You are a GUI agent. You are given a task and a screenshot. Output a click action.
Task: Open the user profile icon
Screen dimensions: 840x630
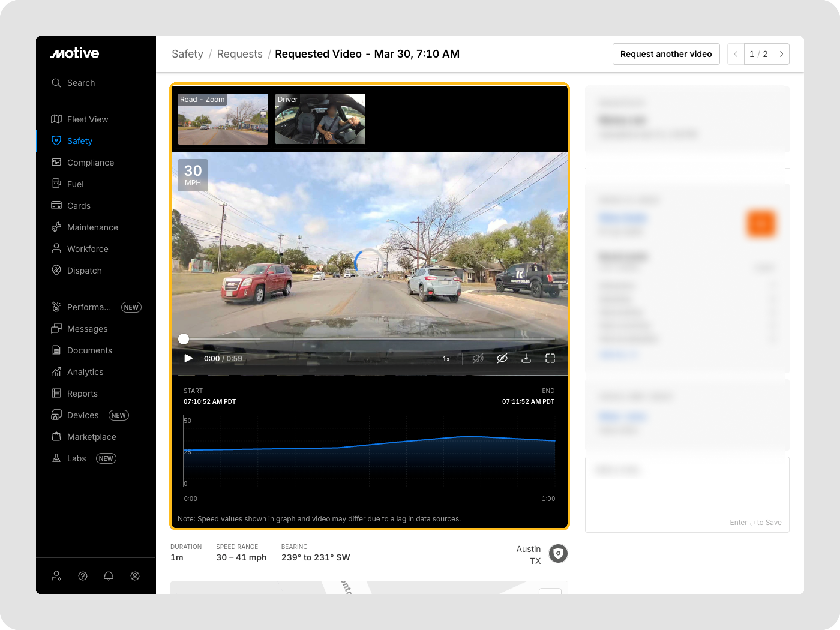(x=135, y=576)
